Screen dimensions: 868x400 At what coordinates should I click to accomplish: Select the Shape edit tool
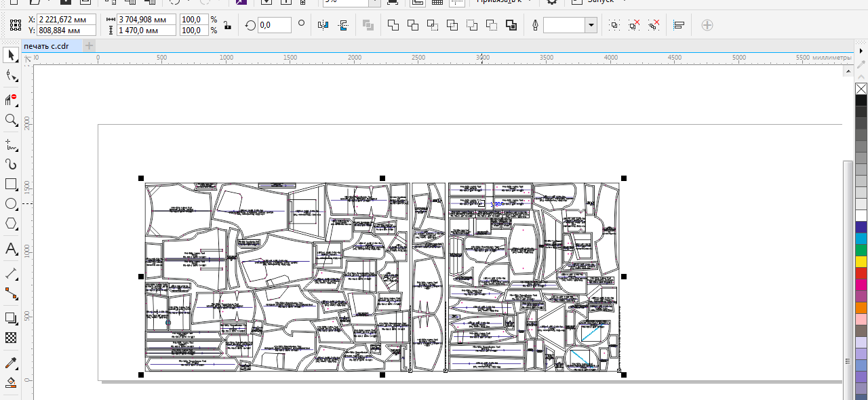point(12,77)
